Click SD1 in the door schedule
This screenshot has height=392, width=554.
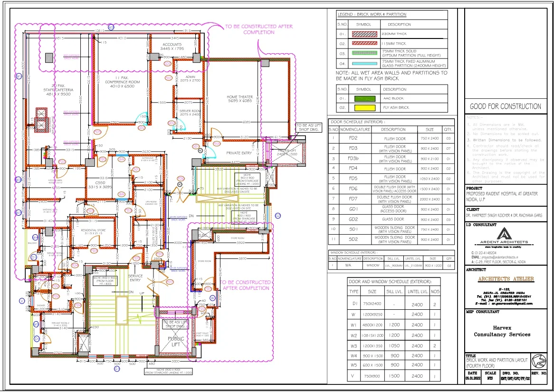353,229
